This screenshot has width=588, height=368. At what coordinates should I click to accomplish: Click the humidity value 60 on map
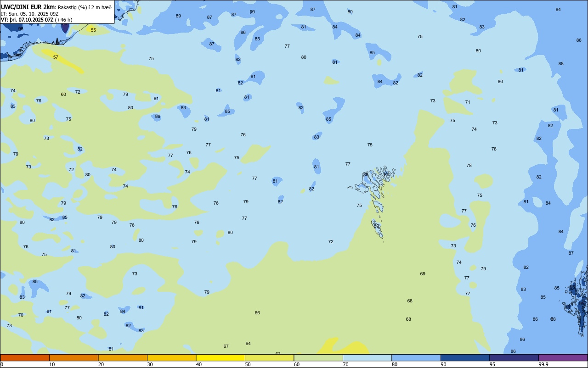click(x=63, y=95)
